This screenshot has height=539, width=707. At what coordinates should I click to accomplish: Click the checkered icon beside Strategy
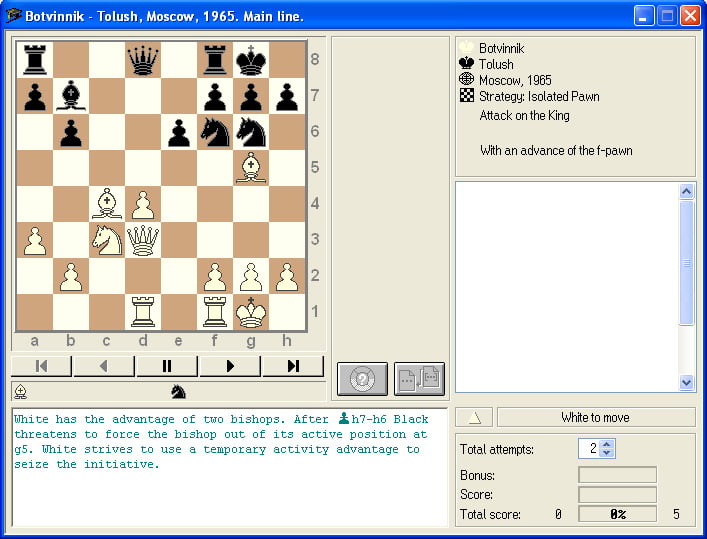467,95
